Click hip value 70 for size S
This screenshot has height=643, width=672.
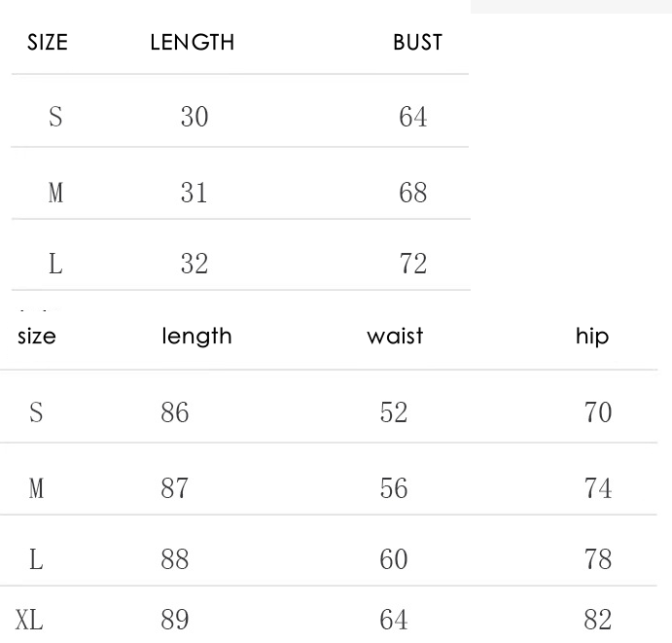point(598,413)
